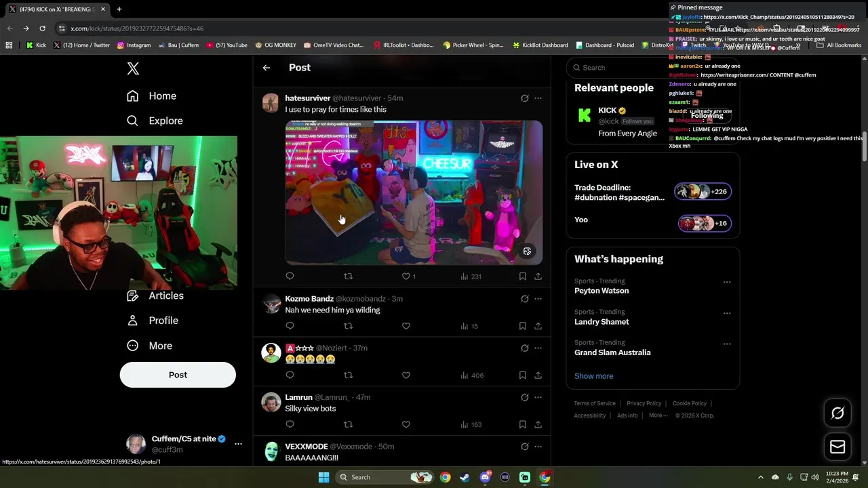Open Peyton Watson trending topic
The image size is (868, 488).
[x=601, y=291]
